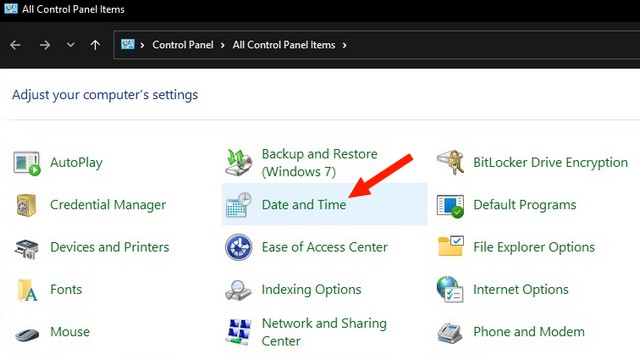
Task: Click the Ease of Access Center icon
Action: (238, 247)
